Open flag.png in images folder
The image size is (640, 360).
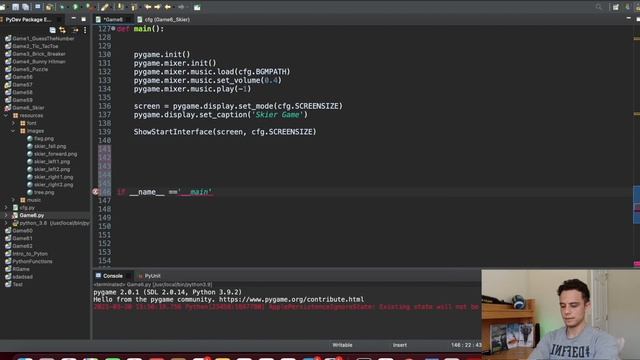click(44, 138)
